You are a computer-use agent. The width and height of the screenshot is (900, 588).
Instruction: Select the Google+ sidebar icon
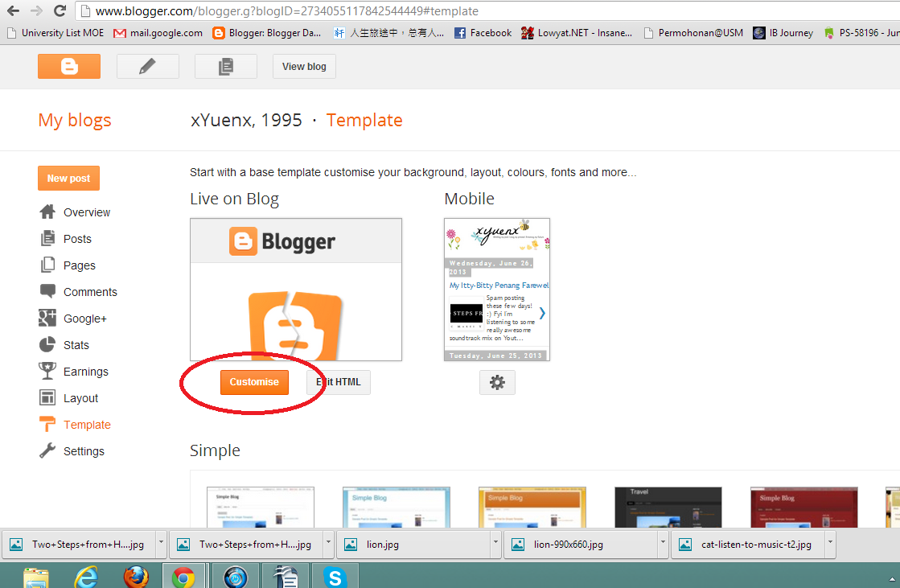point(46,318)
